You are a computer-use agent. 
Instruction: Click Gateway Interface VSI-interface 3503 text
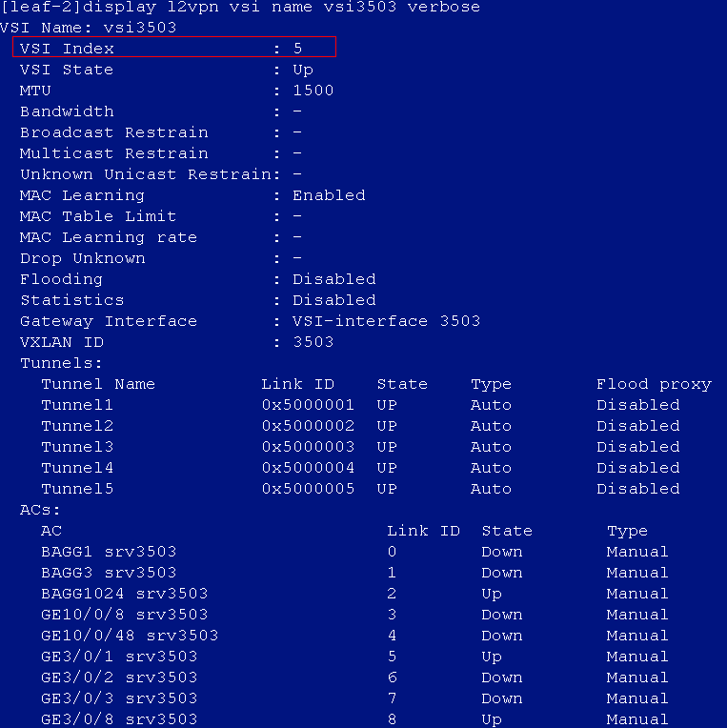point(386,321)
